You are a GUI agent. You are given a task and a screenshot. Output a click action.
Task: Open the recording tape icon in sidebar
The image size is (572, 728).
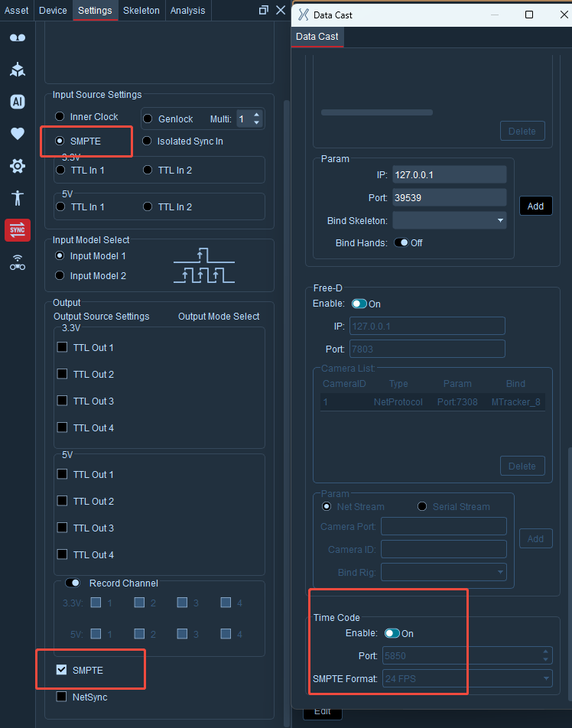point(18,37)
